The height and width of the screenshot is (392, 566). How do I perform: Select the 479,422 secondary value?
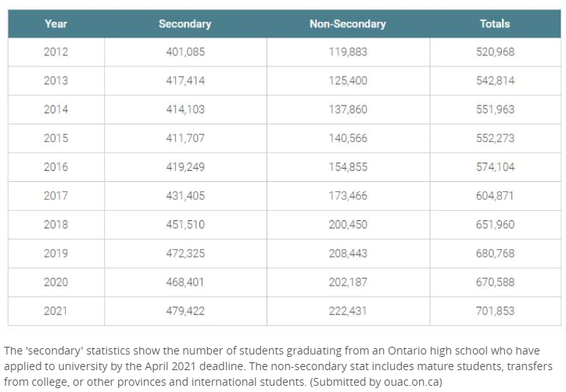(185, 311)
